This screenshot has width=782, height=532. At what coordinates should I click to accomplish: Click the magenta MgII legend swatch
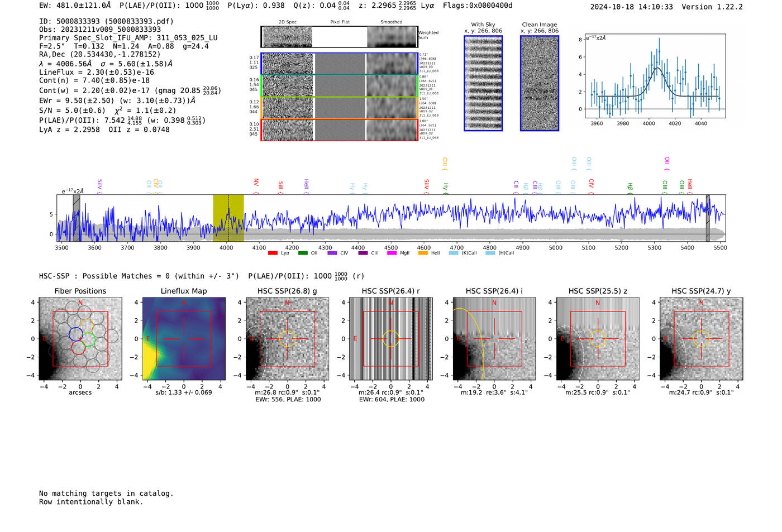pos(393,253)
